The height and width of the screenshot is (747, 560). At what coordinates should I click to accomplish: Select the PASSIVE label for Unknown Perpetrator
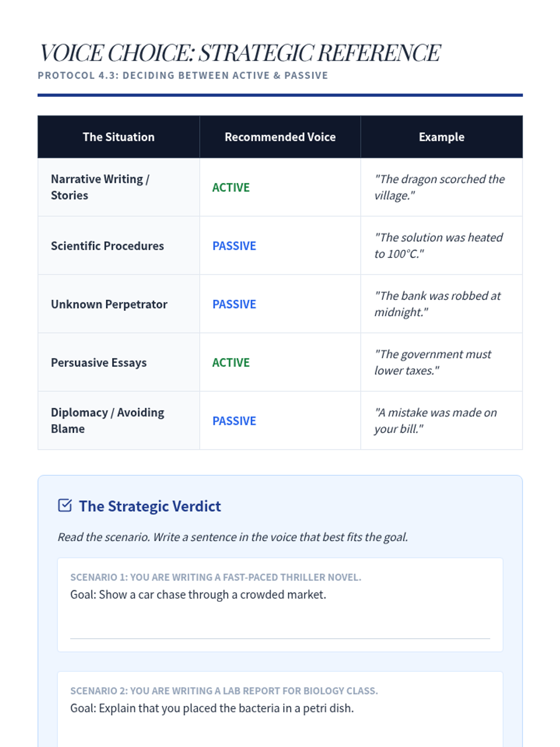pos(234,304)
